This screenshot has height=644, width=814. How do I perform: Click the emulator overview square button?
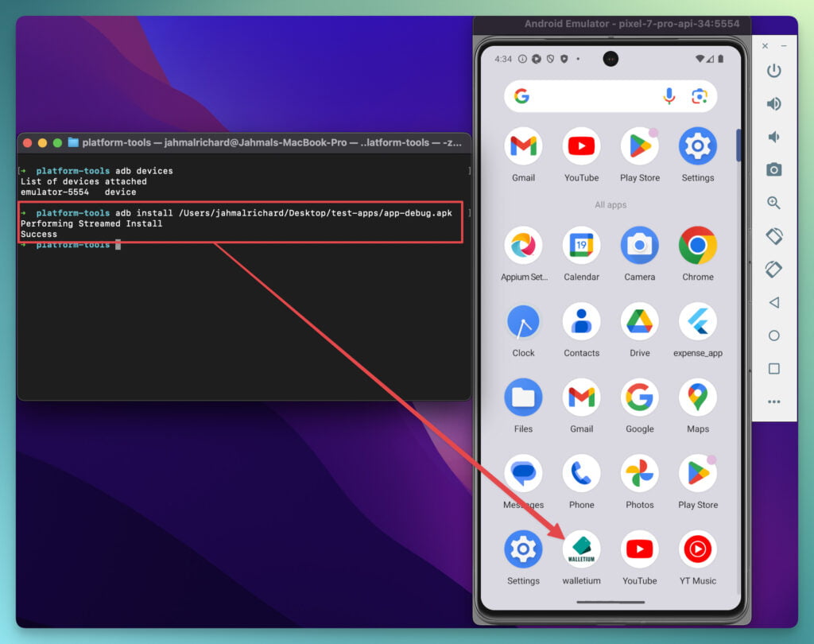[x=773, y=369]
